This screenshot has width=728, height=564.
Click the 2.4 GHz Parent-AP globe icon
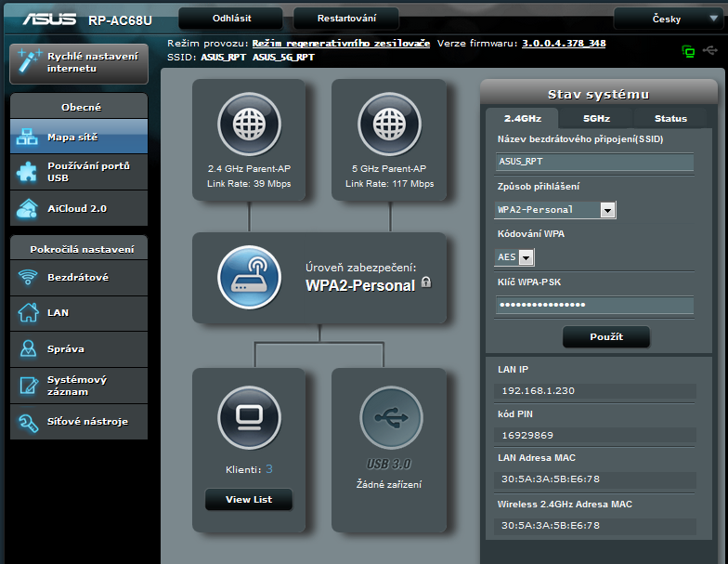click(249, 125)
